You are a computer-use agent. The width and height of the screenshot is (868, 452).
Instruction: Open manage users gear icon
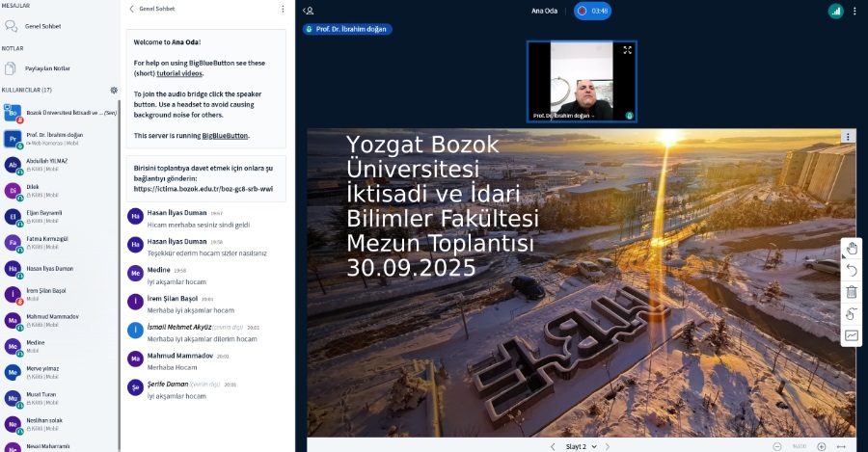pos(114,90)
